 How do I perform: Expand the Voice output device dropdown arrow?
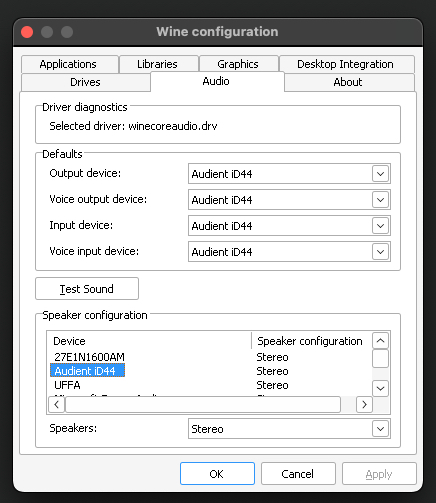380,200
